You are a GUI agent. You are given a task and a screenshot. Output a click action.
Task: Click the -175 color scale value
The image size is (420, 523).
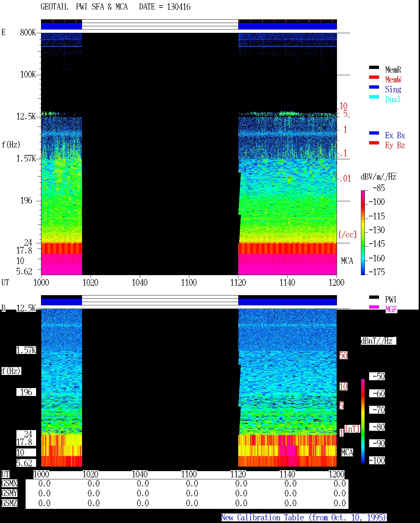click(377, 272)
